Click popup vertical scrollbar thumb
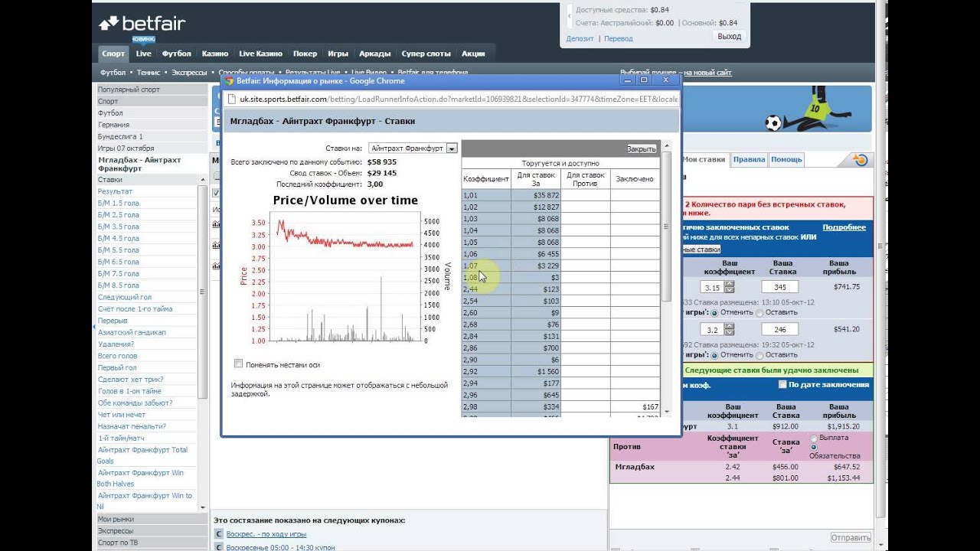This screenshot has width=980, height=551. [x=665, y=226]
